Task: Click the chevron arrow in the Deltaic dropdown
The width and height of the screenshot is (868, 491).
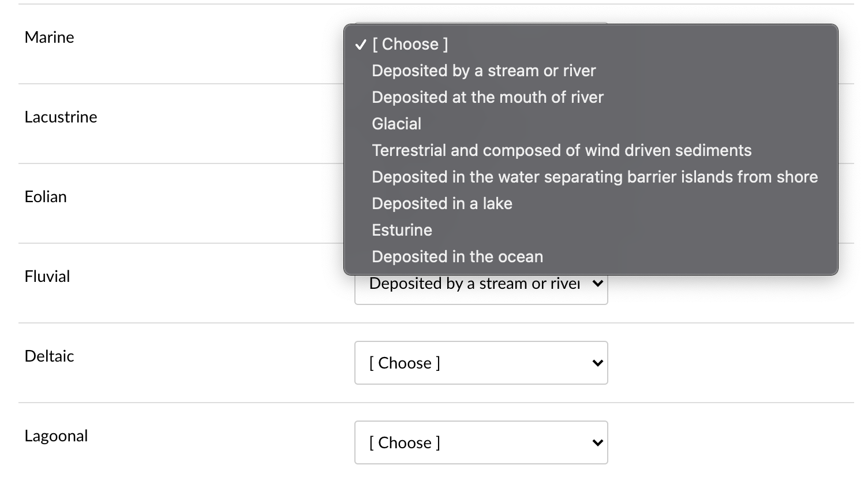Action: pos(597,363)
